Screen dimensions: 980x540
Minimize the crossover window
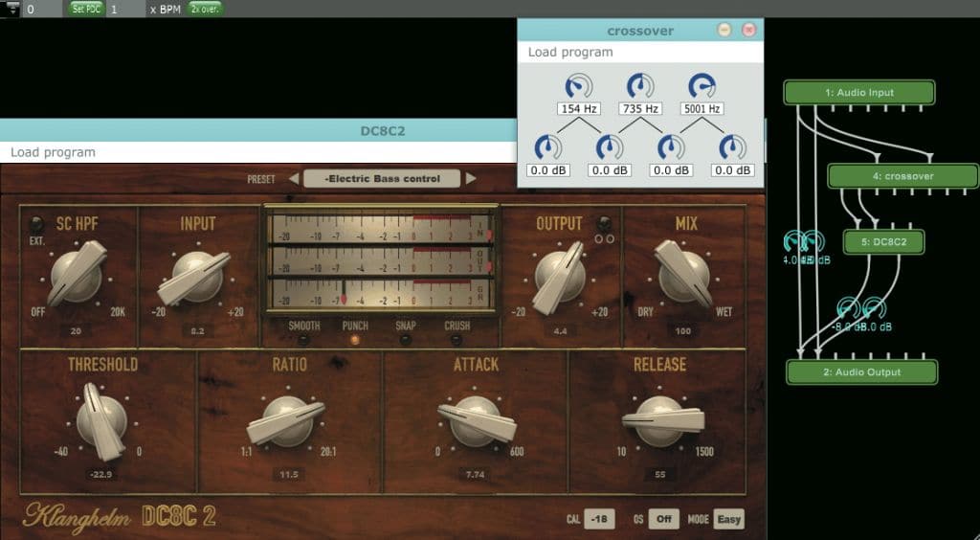coord(724,30)
